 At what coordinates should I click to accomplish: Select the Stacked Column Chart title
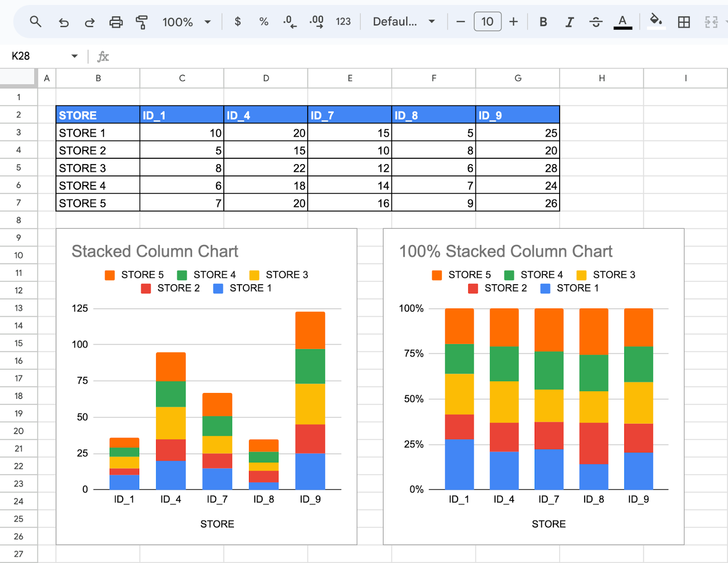155,251
